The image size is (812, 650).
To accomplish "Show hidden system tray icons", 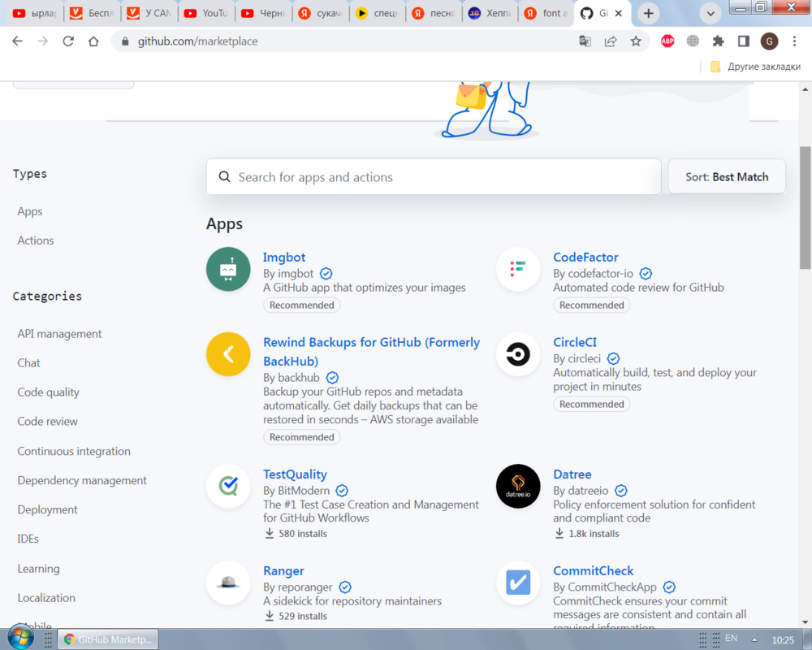I will tap(754, 639).
